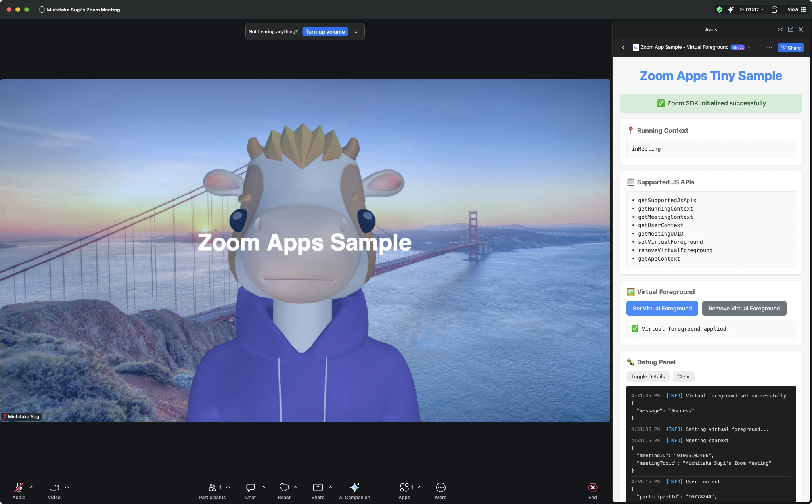
Task: Expand the dropdown chevron beside the BETA badge
Action: (749, 48)
